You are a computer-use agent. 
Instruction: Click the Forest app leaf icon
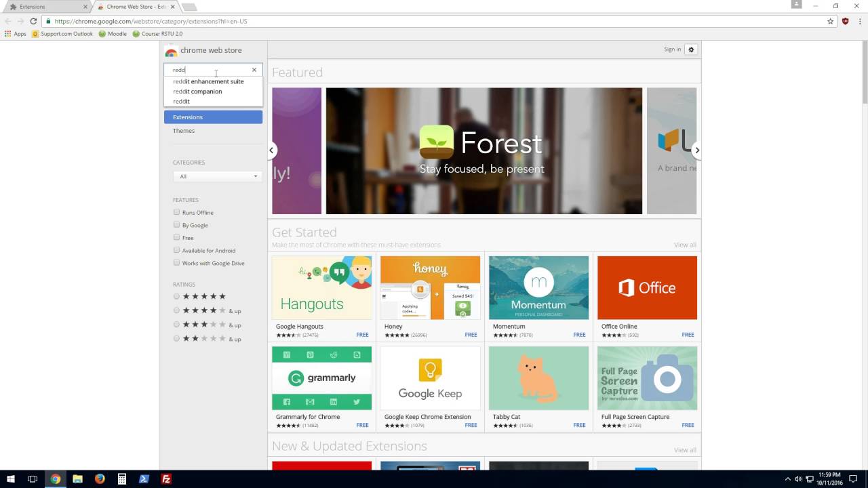click(x=437, y=142)
